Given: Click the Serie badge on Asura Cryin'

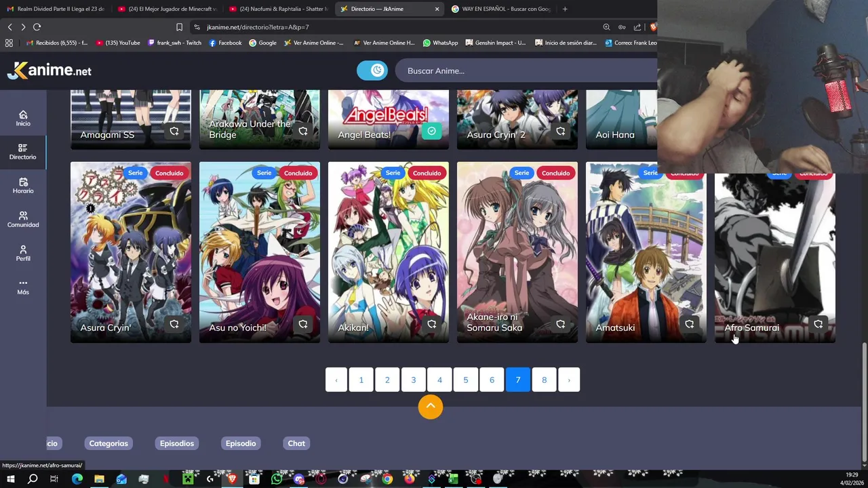Looking at the screenshot, I should [136, 173].
